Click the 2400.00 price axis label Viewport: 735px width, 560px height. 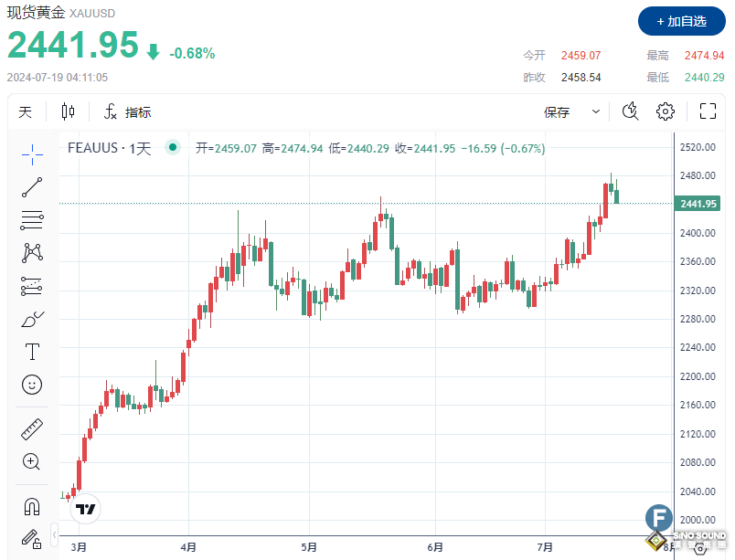tap(698, 233)
